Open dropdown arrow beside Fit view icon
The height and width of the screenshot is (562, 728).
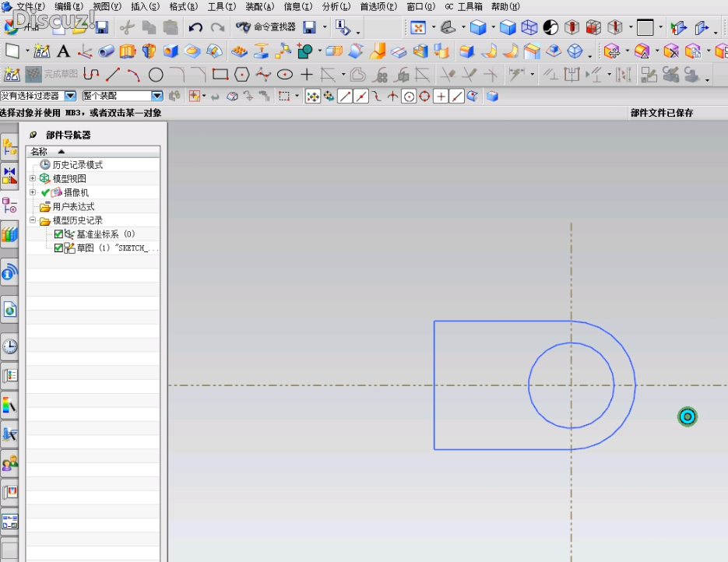pyautogui.click(x=434, y=27)
